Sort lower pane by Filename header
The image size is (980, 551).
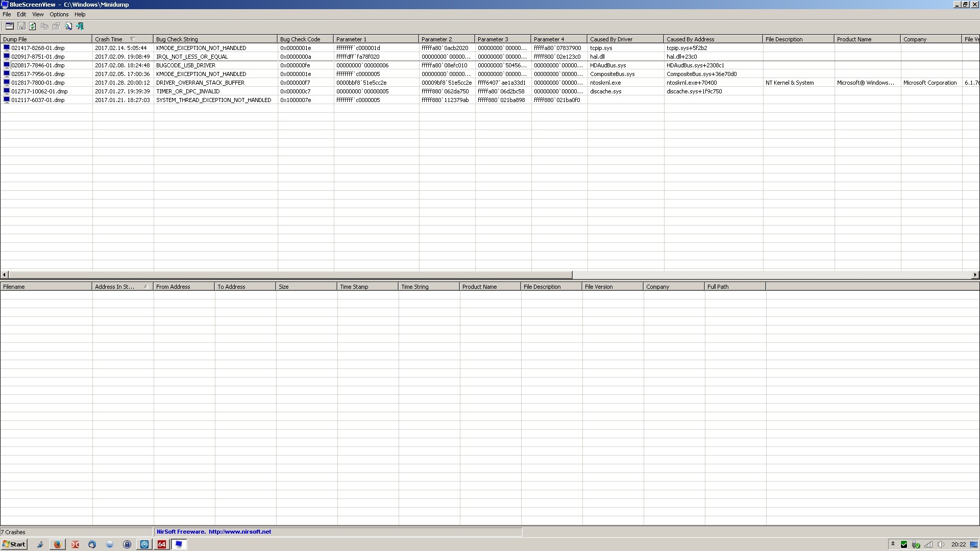click(x=46, y=287)
